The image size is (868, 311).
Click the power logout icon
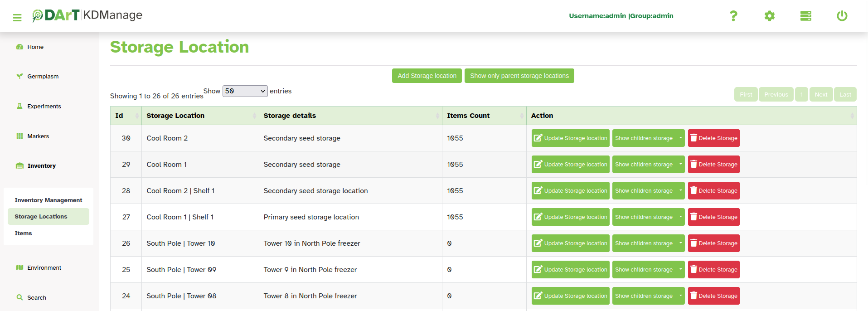tap(842, 16)
